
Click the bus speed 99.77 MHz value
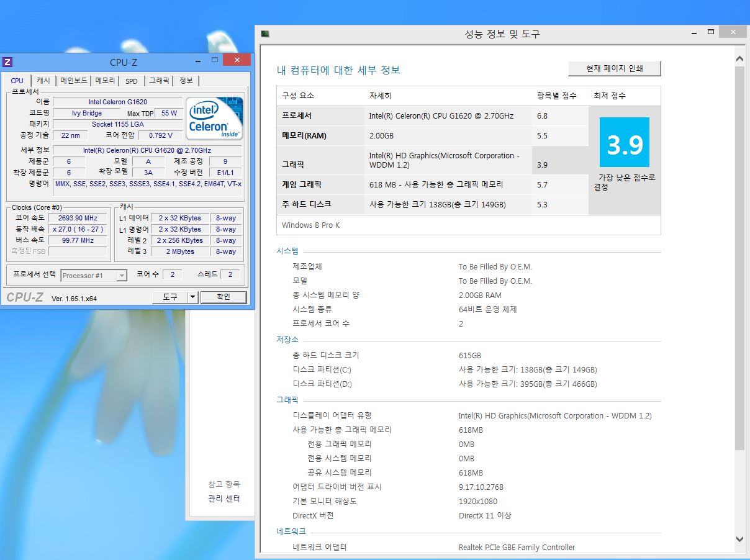pyautogui.click(x=78, y=240)
